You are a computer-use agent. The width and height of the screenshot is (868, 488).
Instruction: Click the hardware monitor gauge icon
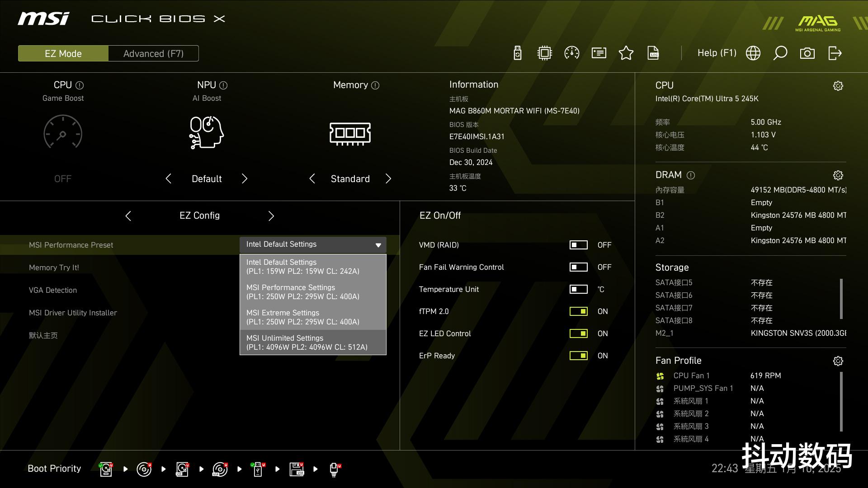pos(571,53)
